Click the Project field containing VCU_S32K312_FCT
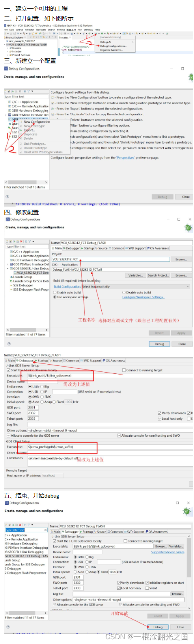Screen dimensions: 194x644 (111, 259)
